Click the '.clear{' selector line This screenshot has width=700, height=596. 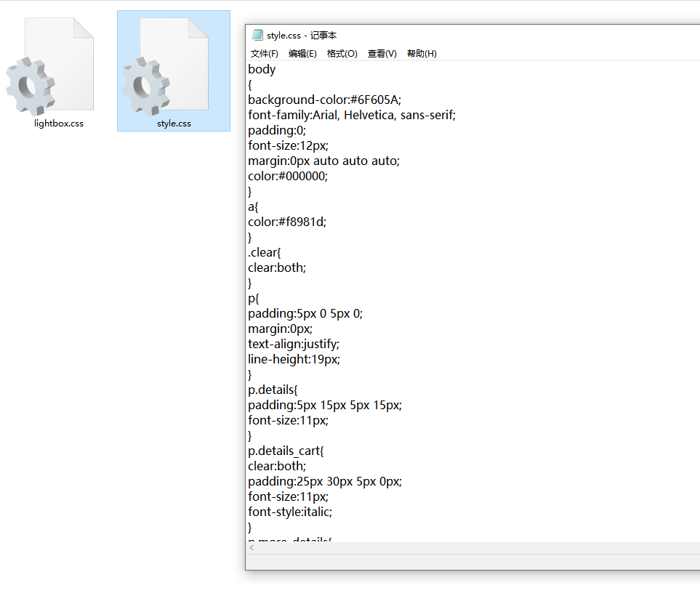pos(265,252)
